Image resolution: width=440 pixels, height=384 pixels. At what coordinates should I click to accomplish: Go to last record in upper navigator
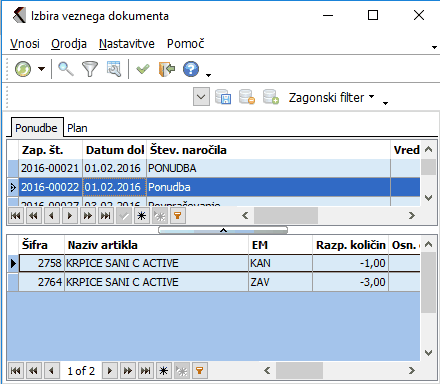coord(106,216)
